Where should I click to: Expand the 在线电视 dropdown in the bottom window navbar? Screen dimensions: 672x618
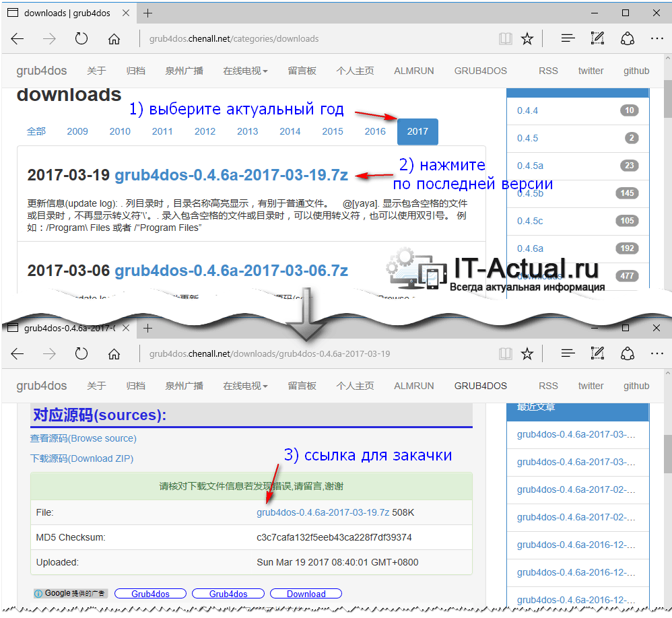tap(245, 386)
